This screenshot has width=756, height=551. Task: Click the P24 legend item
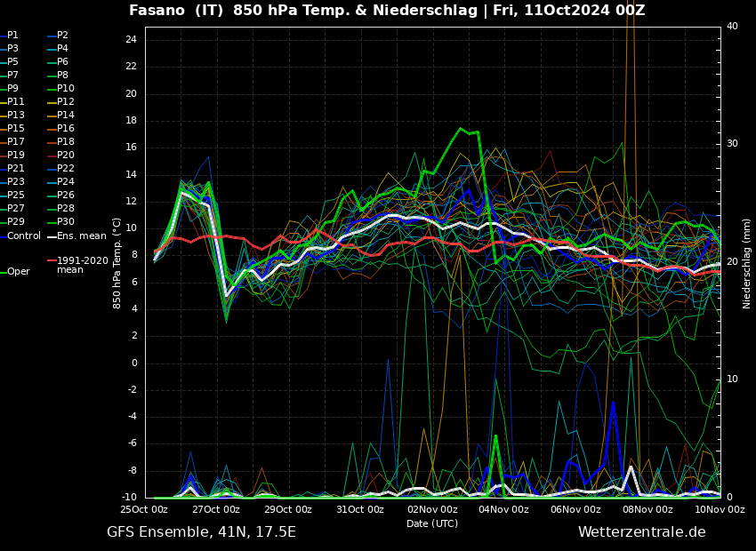pos(66,182)
